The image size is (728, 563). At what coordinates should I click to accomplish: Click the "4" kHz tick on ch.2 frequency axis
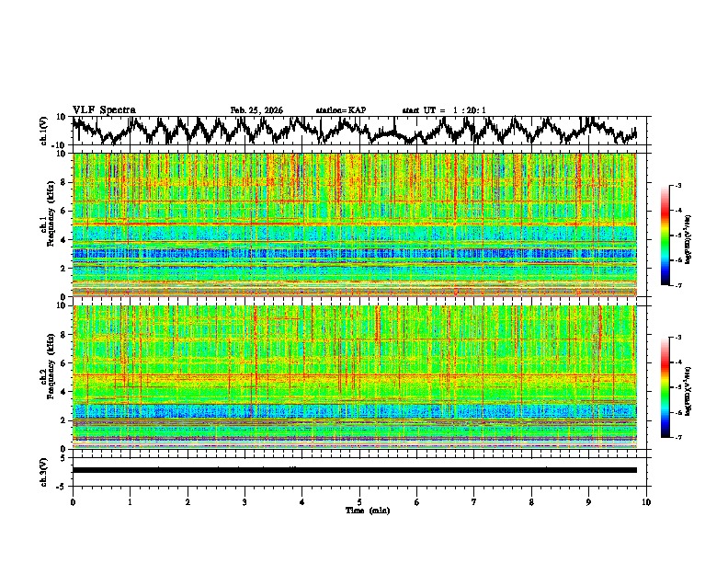[64, 392]
